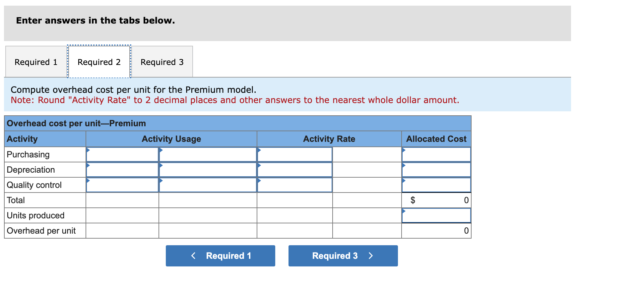Click the Activity Rate field for Purchasing
The height and width of the screenshot is (283, 644).
[294, 154]
